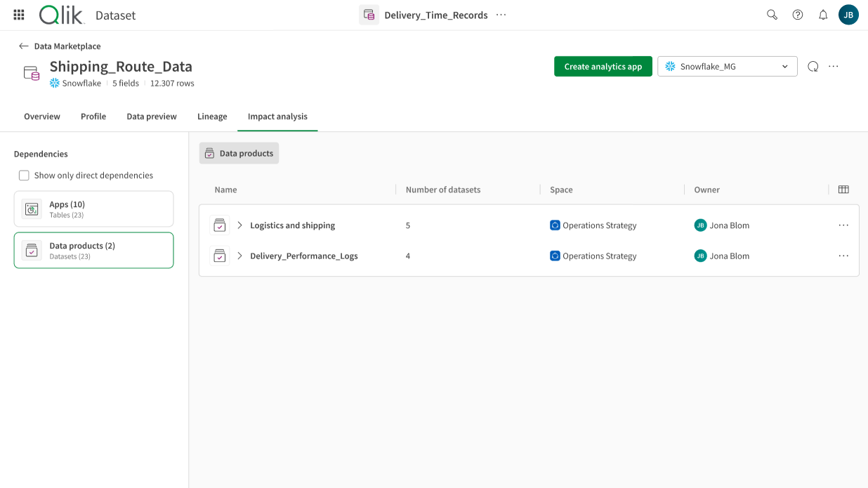Click the refresh icon beside Snowflake_MG

point(813,67)
